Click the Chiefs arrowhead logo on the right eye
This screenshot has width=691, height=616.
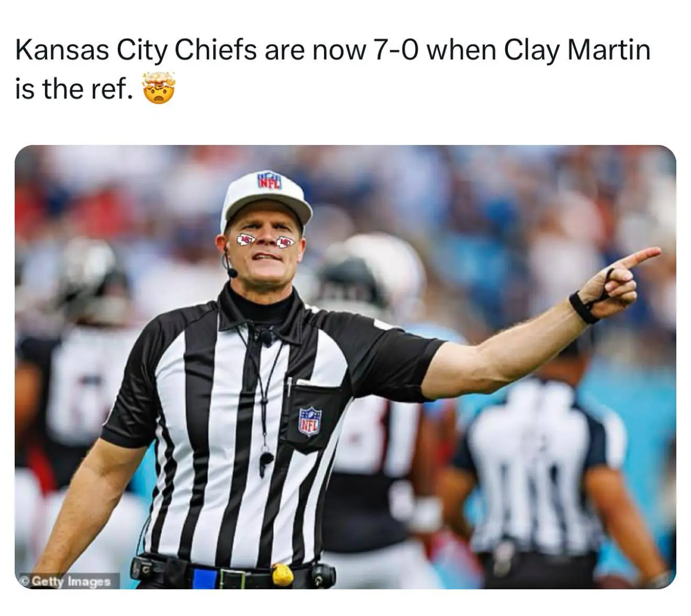pos(286,242)
